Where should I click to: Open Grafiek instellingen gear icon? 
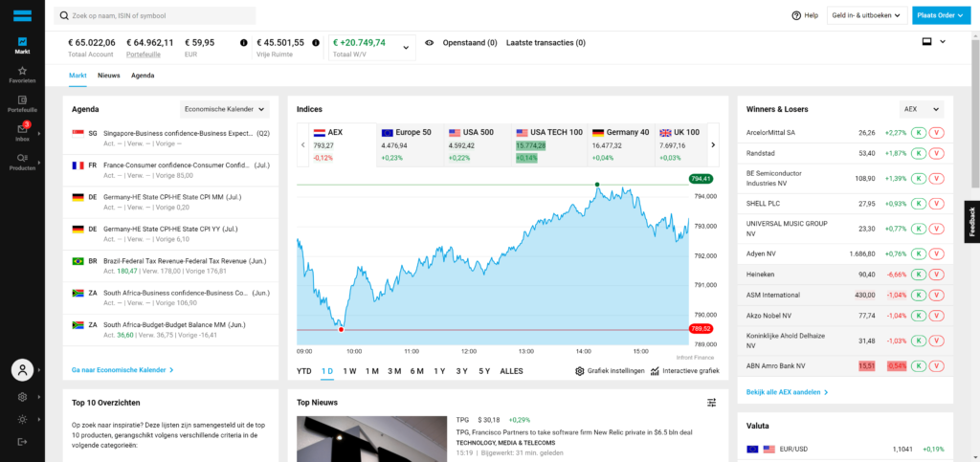tap(579, 371)
